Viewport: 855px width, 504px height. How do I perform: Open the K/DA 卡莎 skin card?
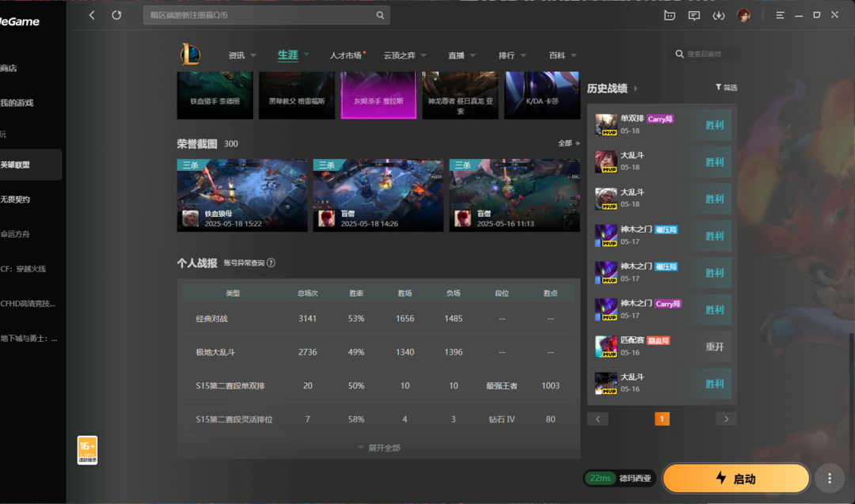click(x=542, y=96)
